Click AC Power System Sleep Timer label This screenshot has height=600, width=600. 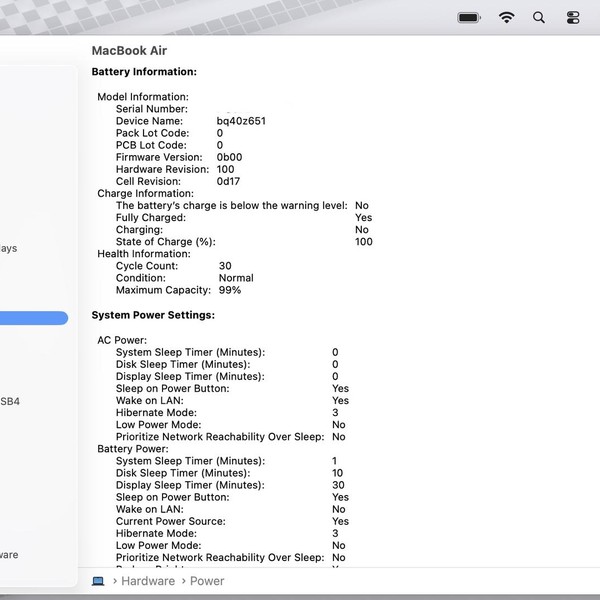pyautogui.click(x=191, y=352)
